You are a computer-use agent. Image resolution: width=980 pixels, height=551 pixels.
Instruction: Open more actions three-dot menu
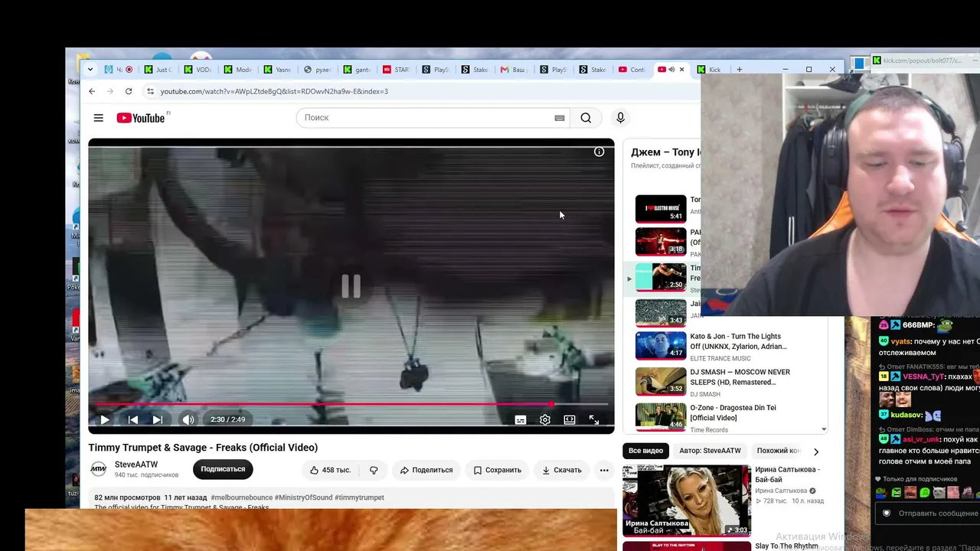coord(604,470)
